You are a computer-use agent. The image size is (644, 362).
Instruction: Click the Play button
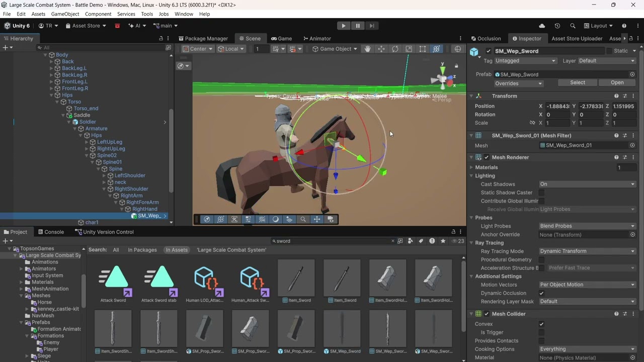[344, 26]
